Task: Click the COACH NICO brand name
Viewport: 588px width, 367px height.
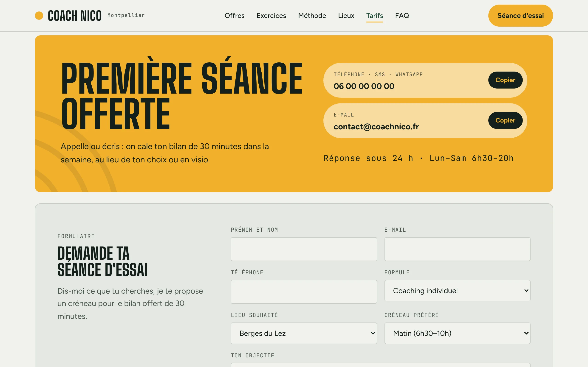Action: pos(75,16)
